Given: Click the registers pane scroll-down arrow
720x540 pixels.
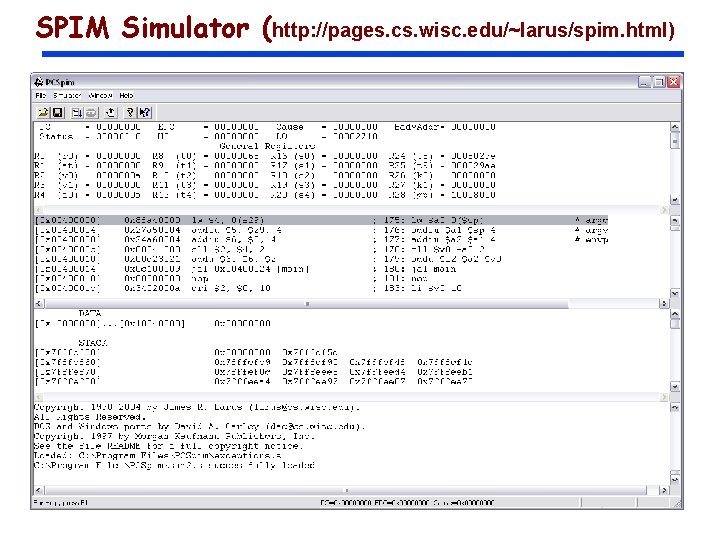Looking at the screenshot, I should 675,200.
